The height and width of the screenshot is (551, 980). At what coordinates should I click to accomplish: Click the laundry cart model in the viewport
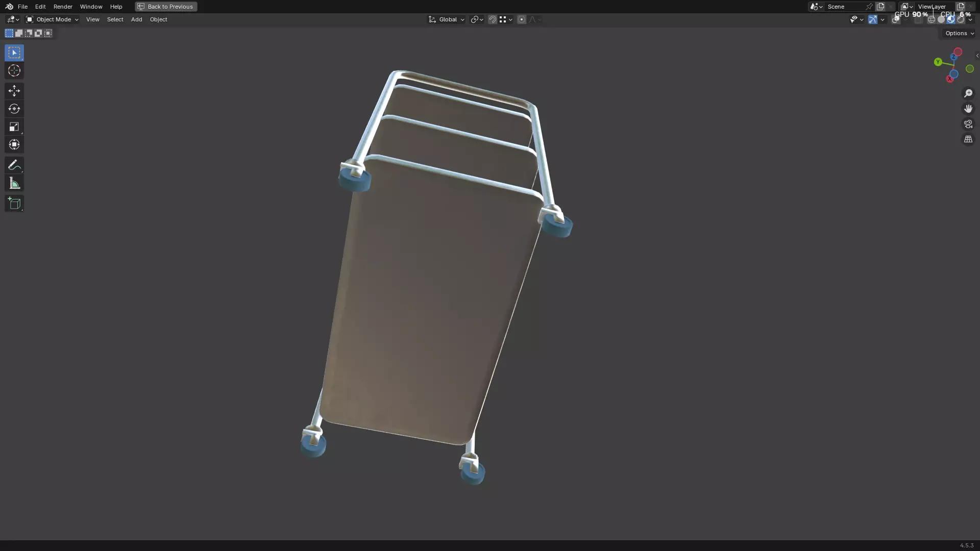tap(434, 286)
